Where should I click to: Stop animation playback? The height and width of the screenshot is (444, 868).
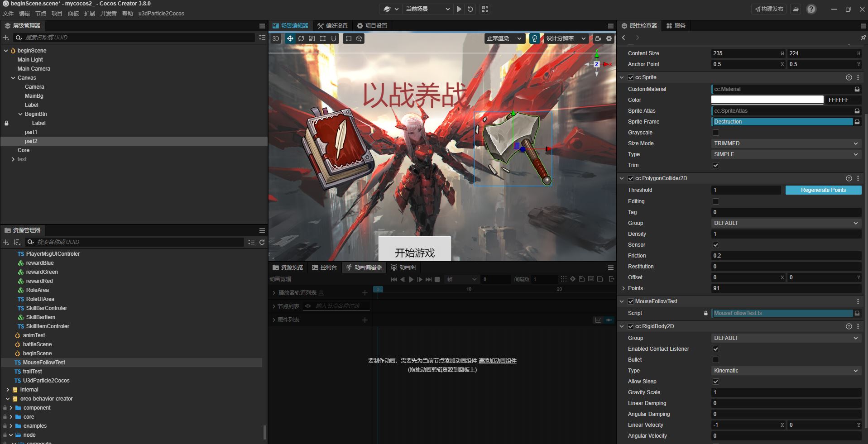(437, 279)
